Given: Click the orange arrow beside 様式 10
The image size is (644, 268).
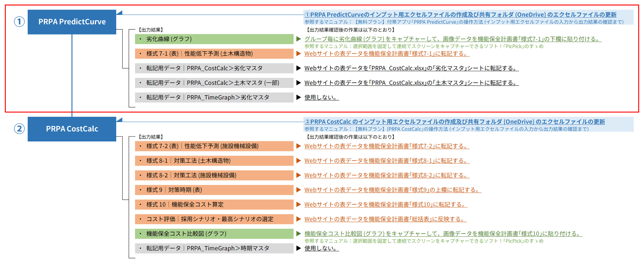Looking at the screenshot, I should 298,205.
